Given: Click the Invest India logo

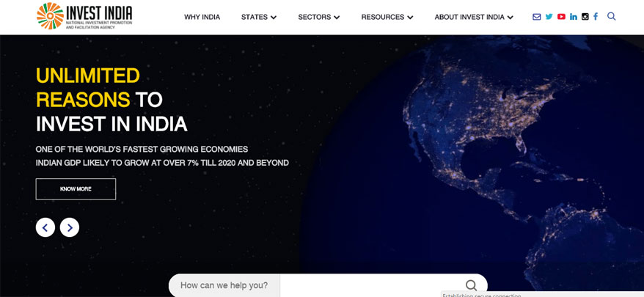Looking at the screenshot, I should 84,16.
